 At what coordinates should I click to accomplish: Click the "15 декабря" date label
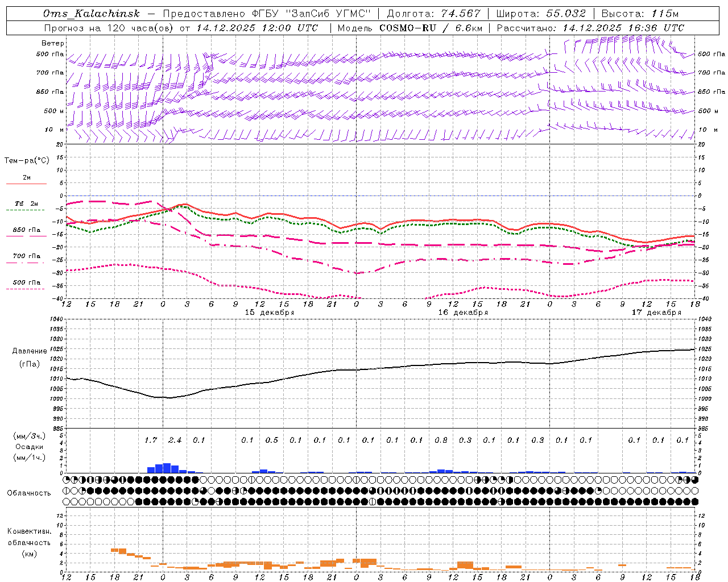(x=270, y=313)
